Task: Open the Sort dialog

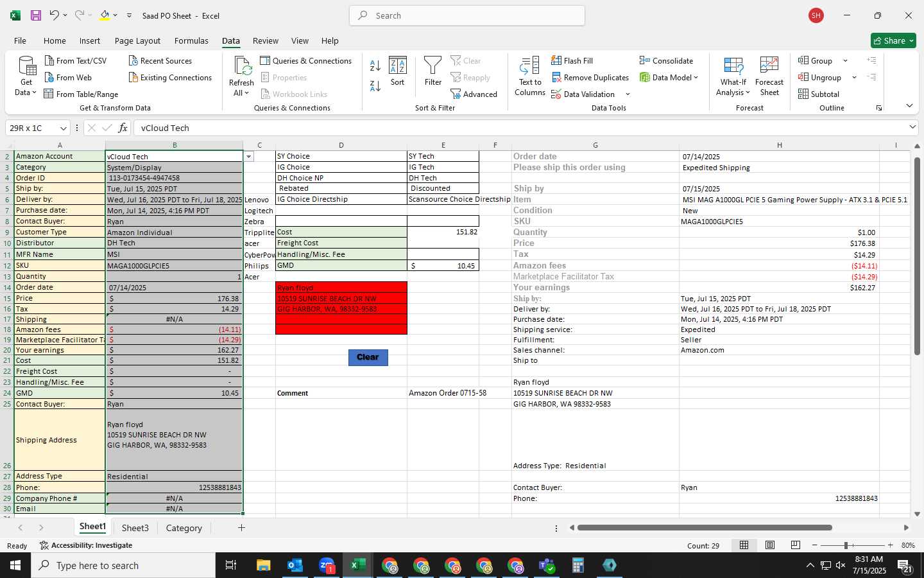Action: pyautogui.click(x=398, y=71)
